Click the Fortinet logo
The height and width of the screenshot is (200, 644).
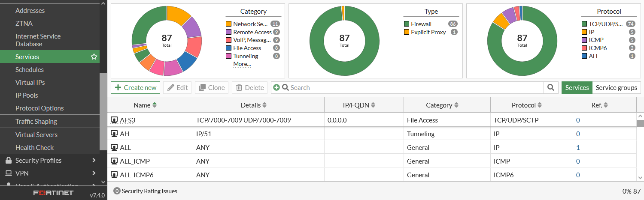(x=54, y=193)
